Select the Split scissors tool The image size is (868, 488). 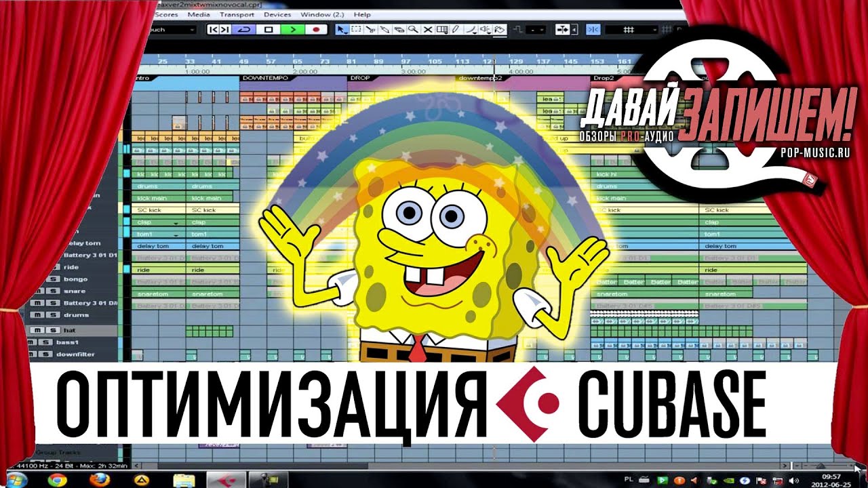(370, 29)
